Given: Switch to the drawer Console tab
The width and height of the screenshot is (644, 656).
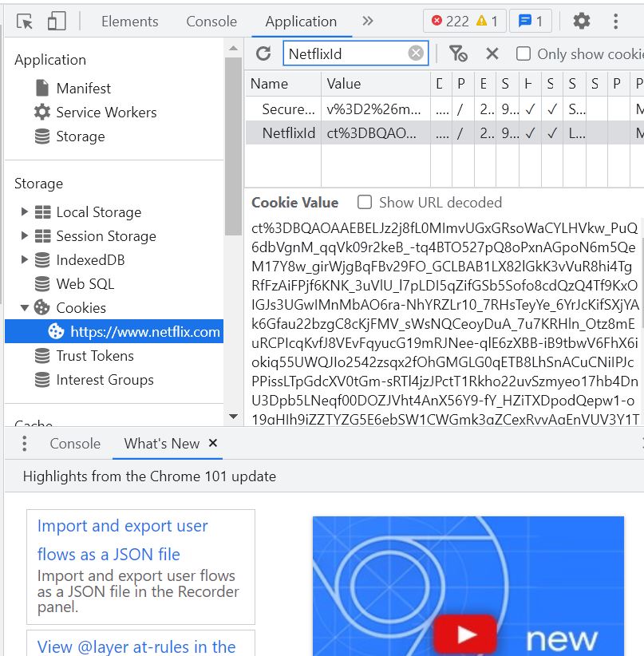Looking at the screenshot, I should pyautogui.click(x=75, y=444).
